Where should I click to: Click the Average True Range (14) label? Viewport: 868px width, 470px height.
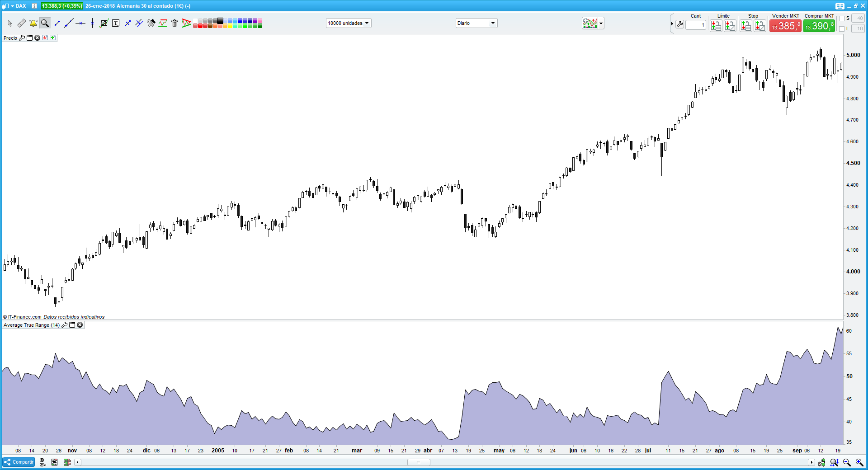[x=31, y=325]
